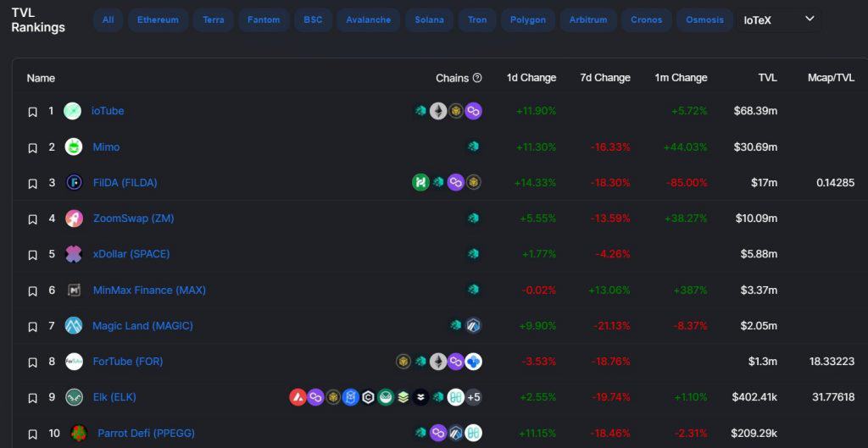The image size is (868, 448).
Task: Switch to the Fantom filter
Action: [x=264, y=20]
